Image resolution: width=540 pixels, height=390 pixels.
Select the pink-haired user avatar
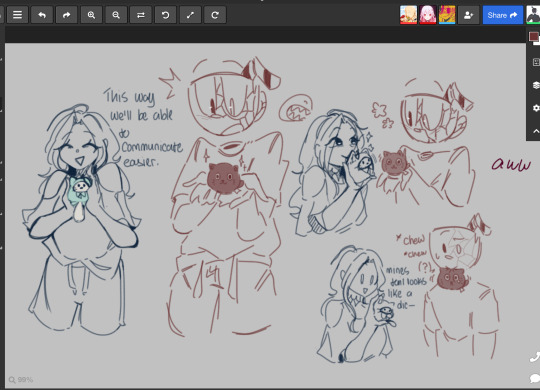(x=427, y=15)
